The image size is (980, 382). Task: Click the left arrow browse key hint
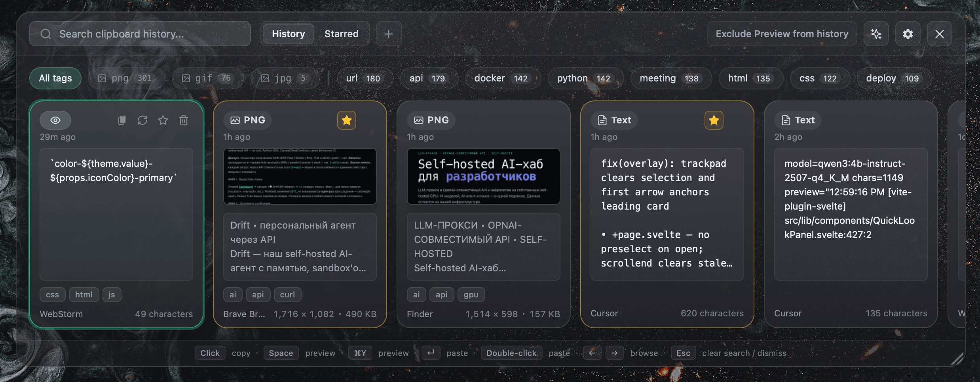(x=592, y=353)
